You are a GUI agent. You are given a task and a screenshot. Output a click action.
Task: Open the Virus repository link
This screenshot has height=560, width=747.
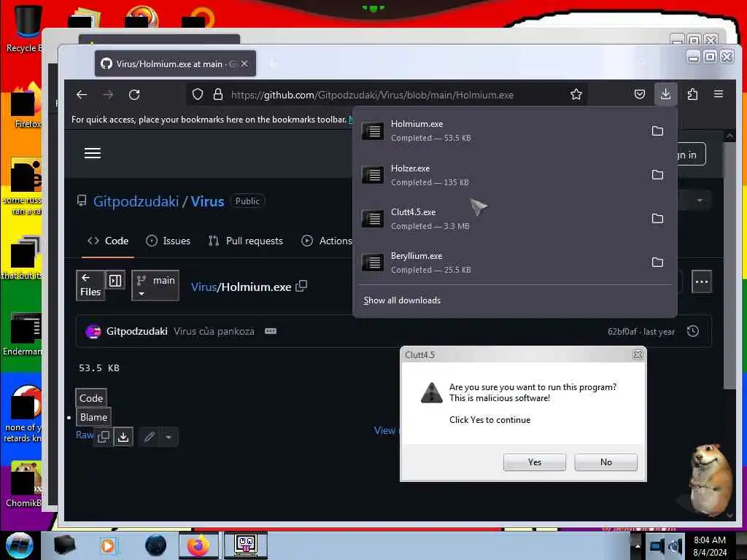coord(207,201)
